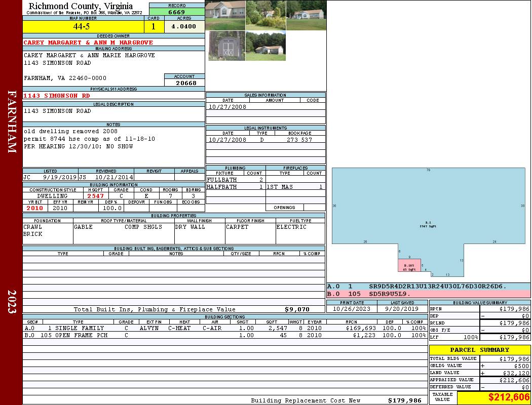Select the sales date 10/27/2008 entry
Viewport: 532px width, 405px height.
pyautogui.click(x=227, y=107)
